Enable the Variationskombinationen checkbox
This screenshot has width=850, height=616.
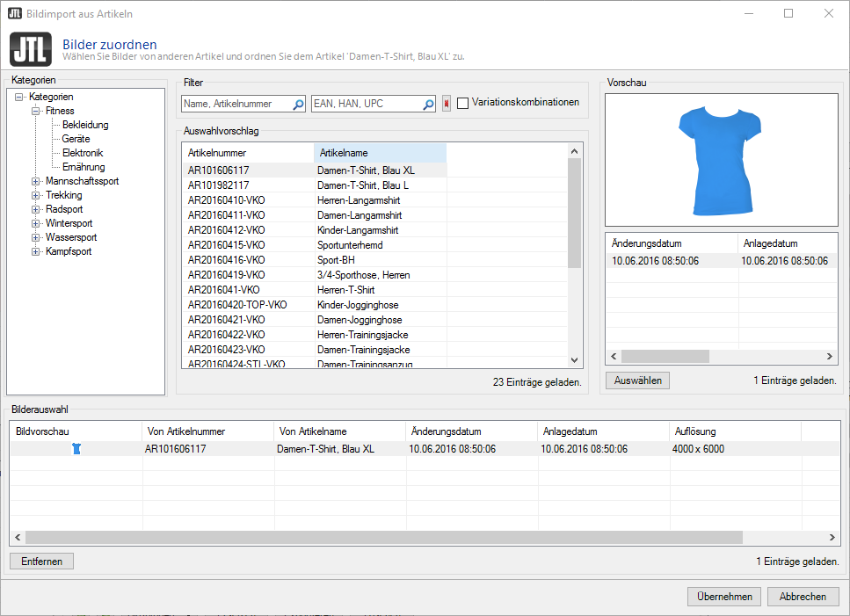462,103
